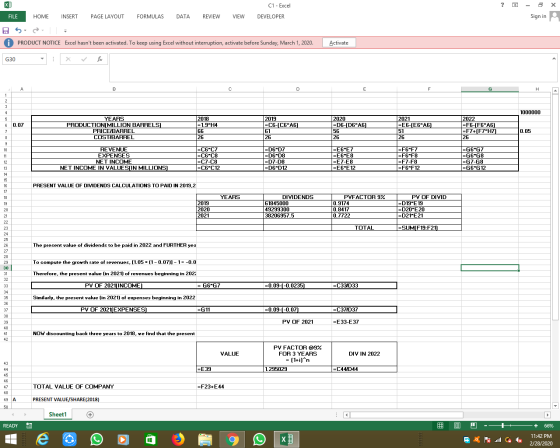Switch to Page Break Preview icon
Image resolution: width=560 pixels, height=448 pixels.
click(x=474, y=425)
